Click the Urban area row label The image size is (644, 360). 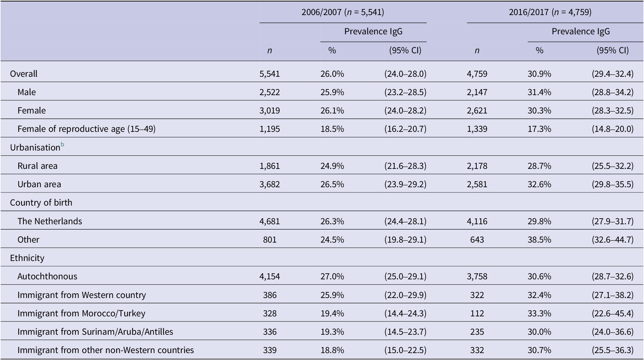point(39,184)
